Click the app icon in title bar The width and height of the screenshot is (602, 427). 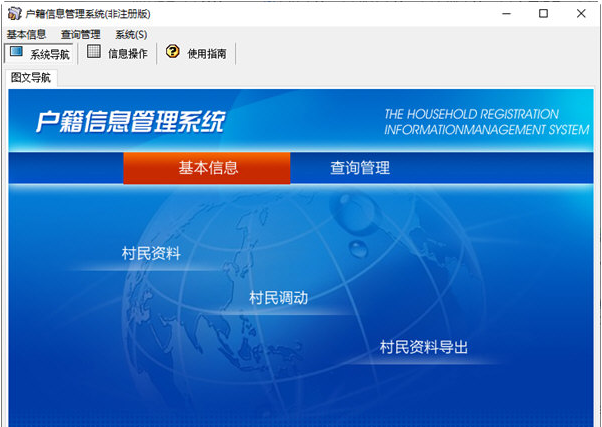(x=14, y=13)
